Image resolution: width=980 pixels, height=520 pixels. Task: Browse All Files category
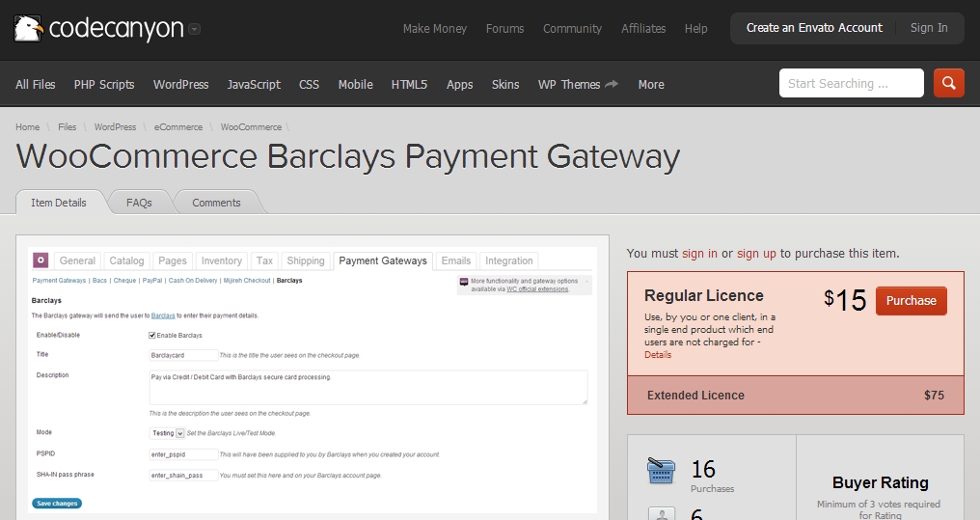[35, 84]
